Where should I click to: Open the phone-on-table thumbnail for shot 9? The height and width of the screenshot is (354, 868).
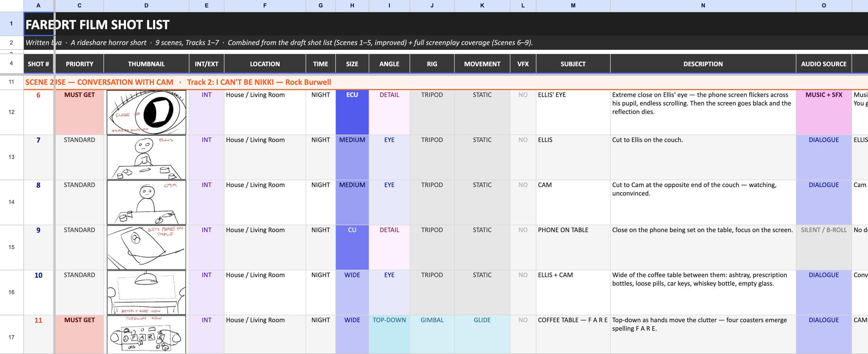(x=146, y=247)
